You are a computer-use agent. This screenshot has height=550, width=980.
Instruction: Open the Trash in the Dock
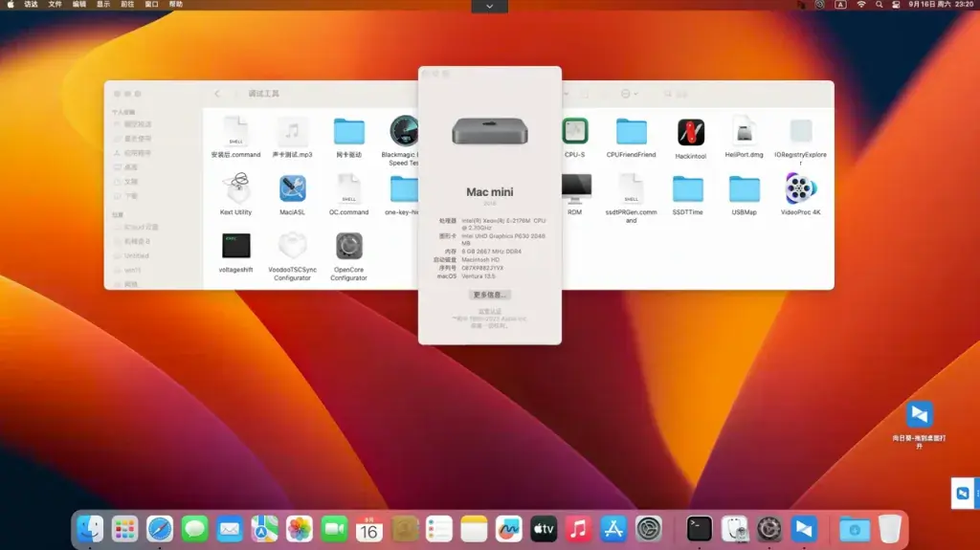[x=889, y=529]
